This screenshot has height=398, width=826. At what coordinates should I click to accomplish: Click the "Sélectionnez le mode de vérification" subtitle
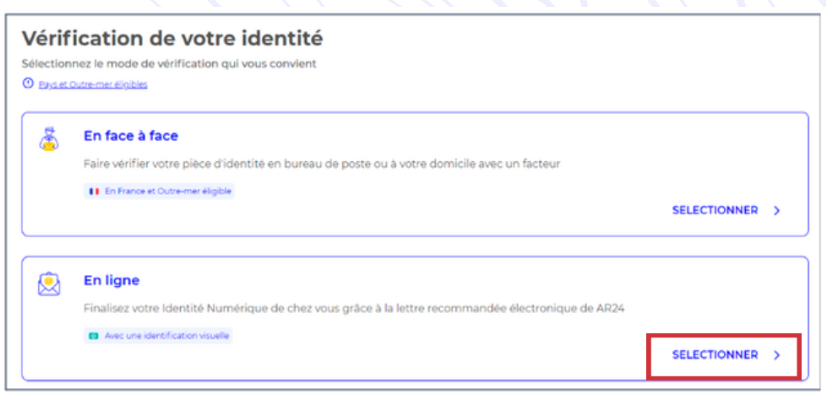coord(169,64)
